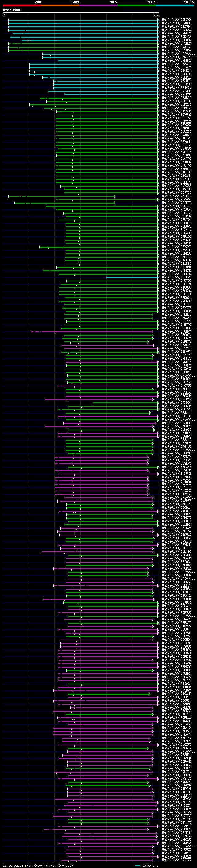Select the label UniRef100_Q10YP3
The width and height of the screenshot is (197, 868).
[176, 159]
